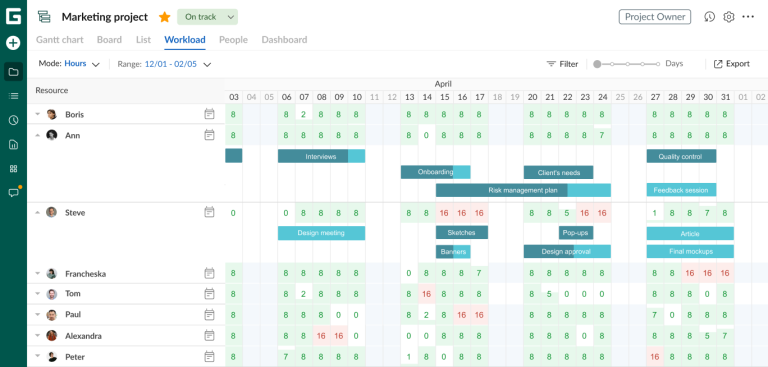Image resolution: width=768 pixels, height=367 pixels.
Task: Click the Quality control task bar
Action: [x=681, y=156]
